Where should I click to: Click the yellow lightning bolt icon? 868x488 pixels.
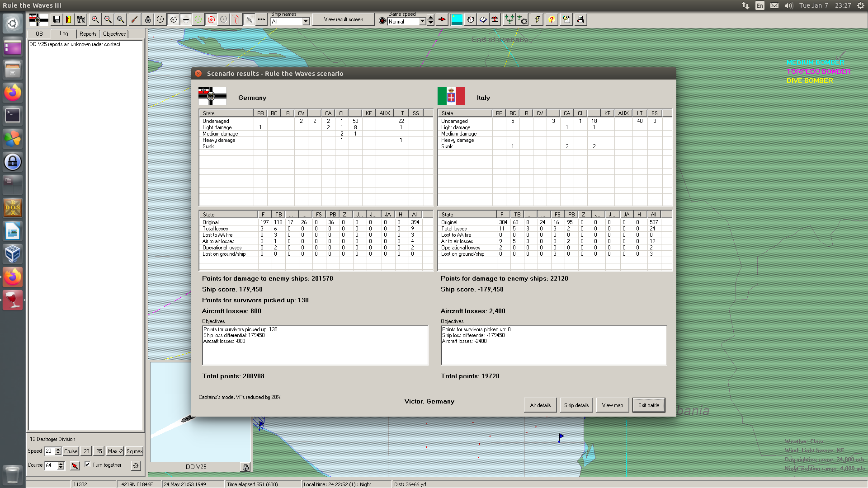click(537, 19)
